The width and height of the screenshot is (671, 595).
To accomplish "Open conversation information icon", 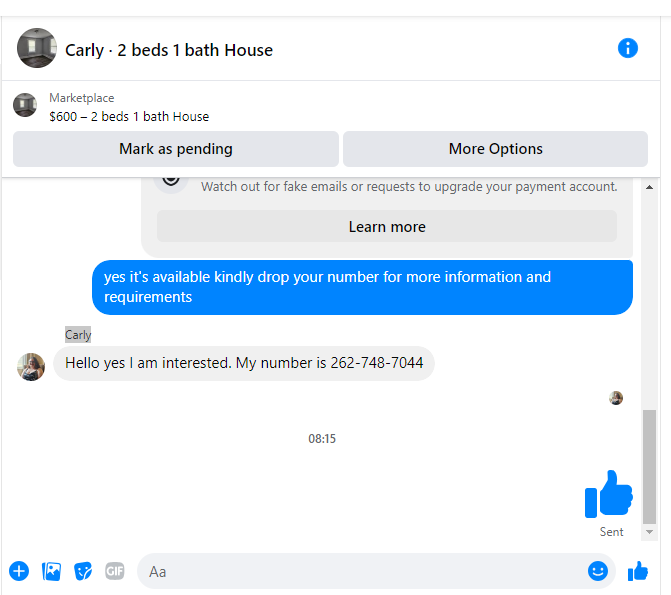I will tap(627, 48).
